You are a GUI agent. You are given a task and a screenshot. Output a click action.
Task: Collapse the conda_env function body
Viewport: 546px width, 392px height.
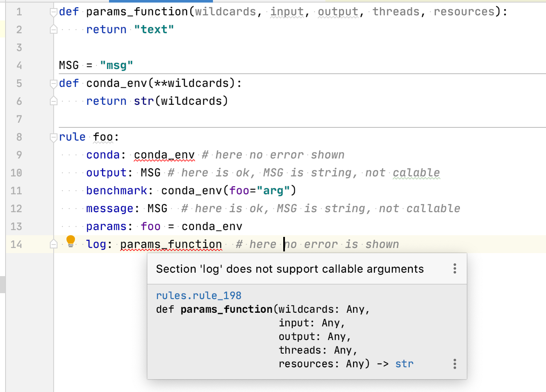tap(53, 83)
